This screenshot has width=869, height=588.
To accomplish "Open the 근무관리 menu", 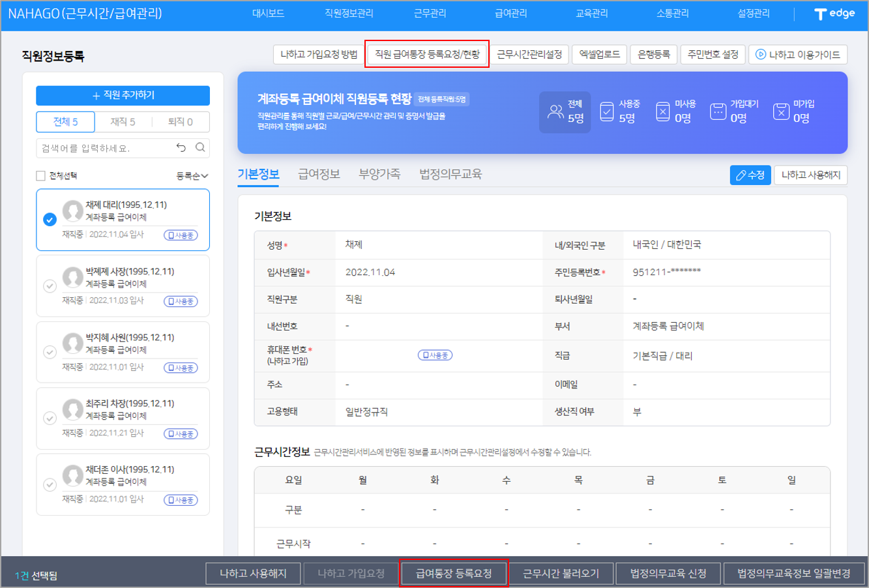I will coord(430,13).
